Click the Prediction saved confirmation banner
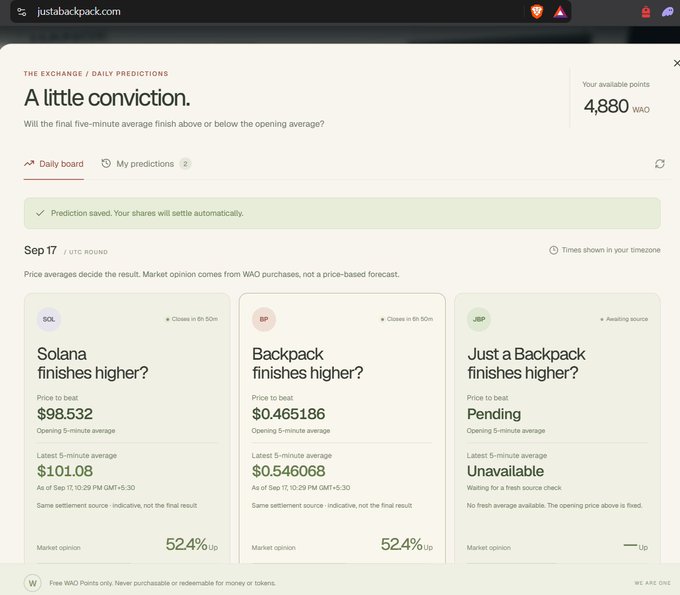Viewport: 680px width, 595px height. tap(342, 213)
